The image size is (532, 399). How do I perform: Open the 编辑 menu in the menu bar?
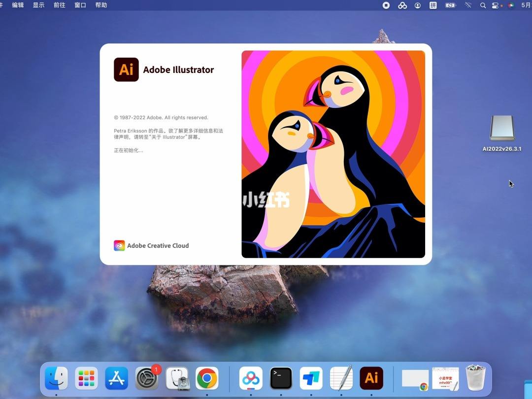pos(18,5)
